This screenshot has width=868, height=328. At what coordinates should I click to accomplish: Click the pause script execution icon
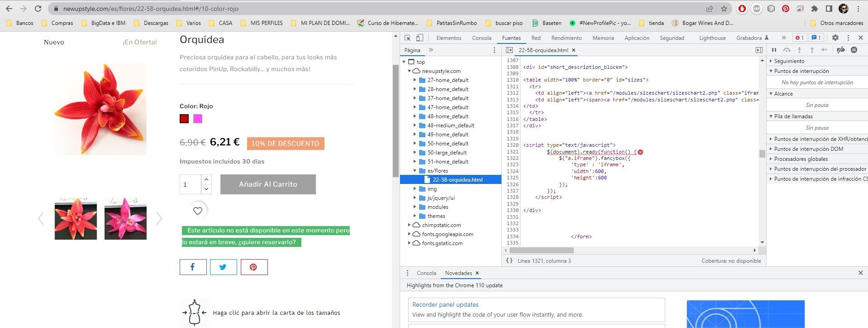coord(774,50)
